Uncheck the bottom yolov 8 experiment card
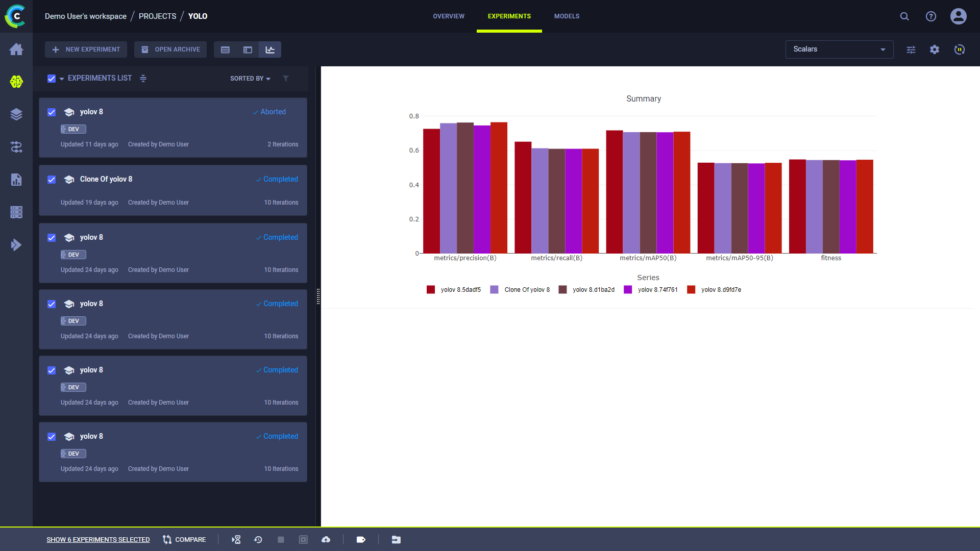Viewport: 980px width, 551px height. pyautogui.click(x=52, y=437)
